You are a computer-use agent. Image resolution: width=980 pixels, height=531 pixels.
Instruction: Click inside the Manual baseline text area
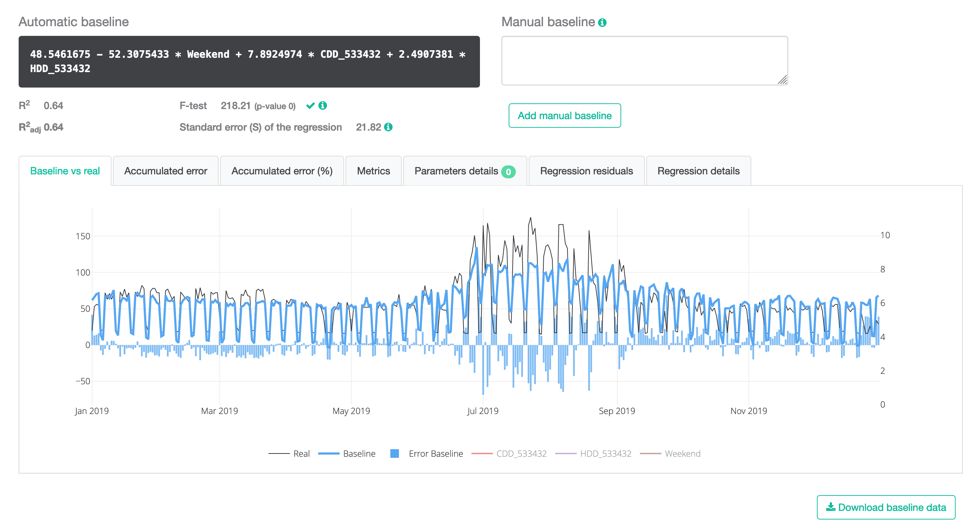point(644,61)
